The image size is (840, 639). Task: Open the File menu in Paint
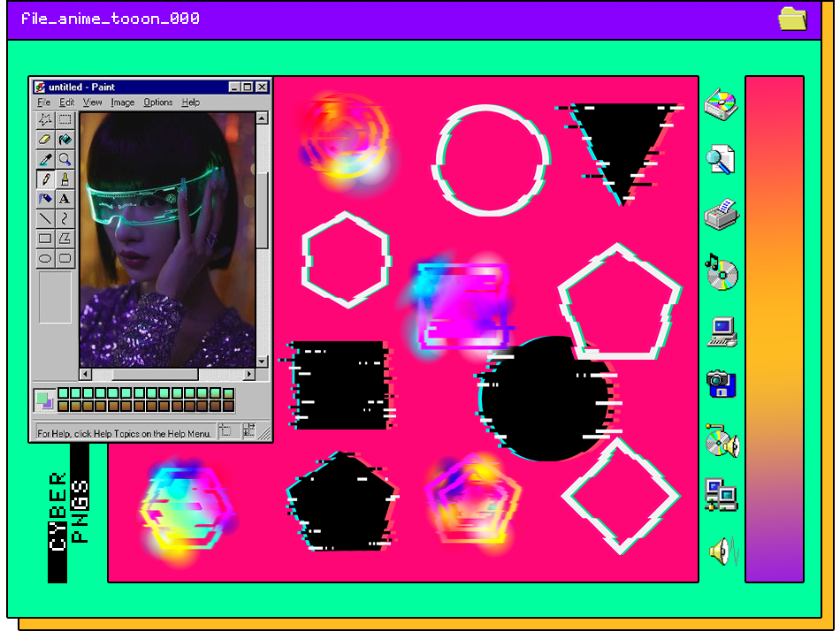coord(44,103)
